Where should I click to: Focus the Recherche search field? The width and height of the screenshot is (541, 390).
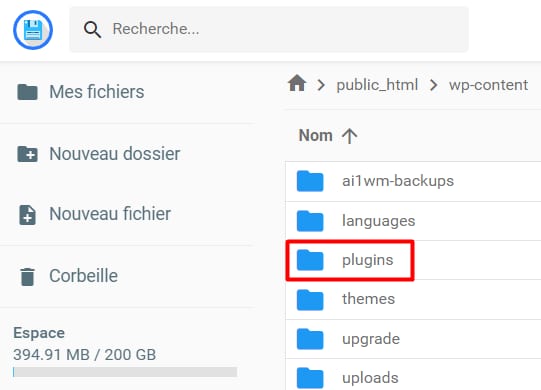coord(269,29)
